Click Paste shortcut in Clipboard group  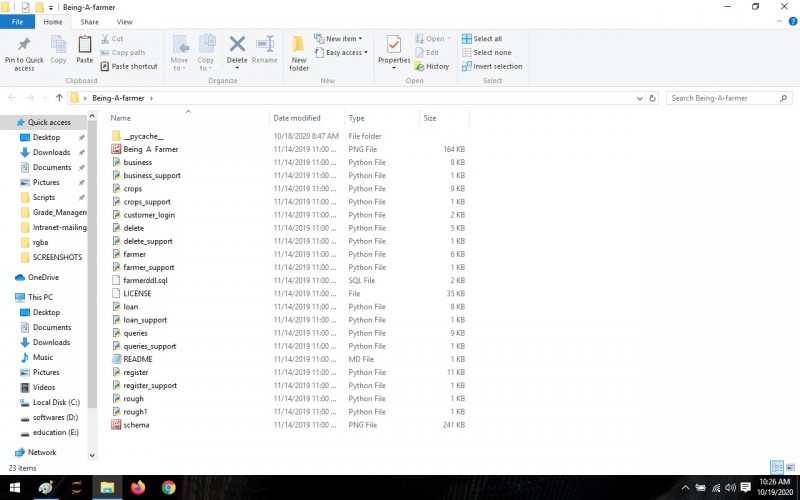pos(129,66)
